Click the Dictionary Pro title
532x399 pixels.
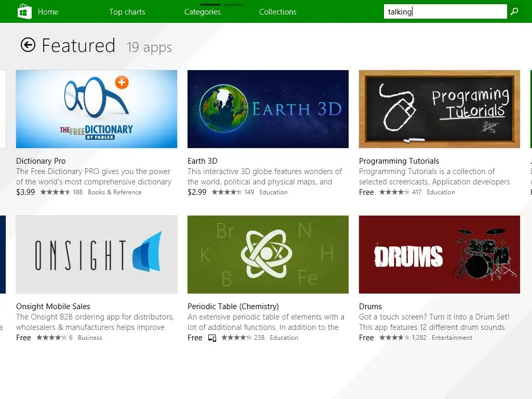point(41,161)
